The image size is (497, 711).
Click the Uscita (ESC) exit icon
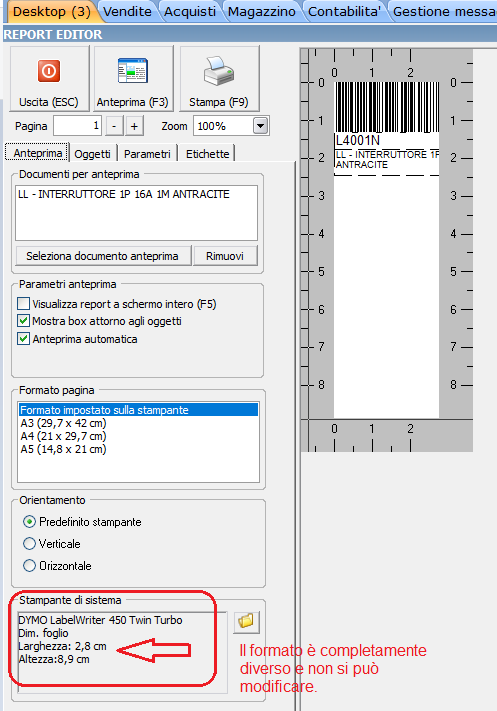[x=49, y=71]
